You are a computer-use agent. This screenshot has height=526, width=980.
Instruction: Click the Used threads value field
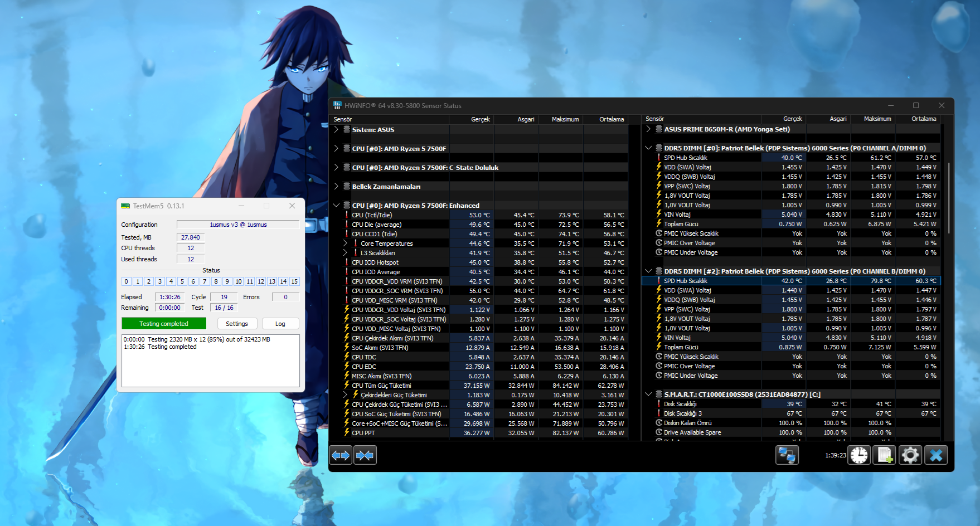pos(191,259)
